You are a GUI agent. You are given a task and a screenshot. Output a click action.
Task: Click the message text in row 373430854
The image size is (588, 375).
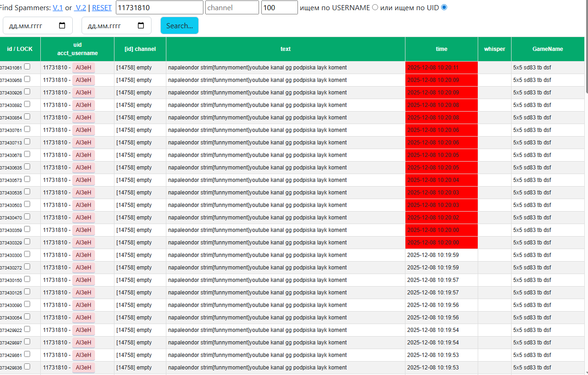point(257,118)
